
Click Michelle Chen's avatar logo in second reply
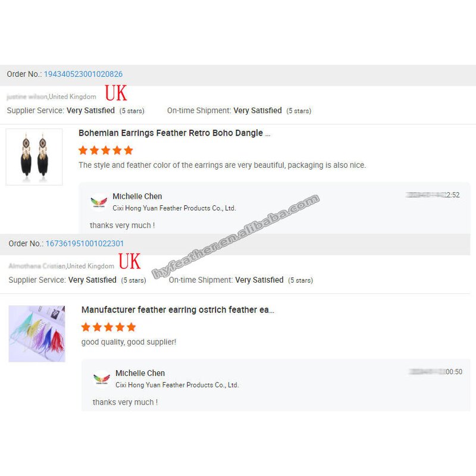tap(102, 378)
